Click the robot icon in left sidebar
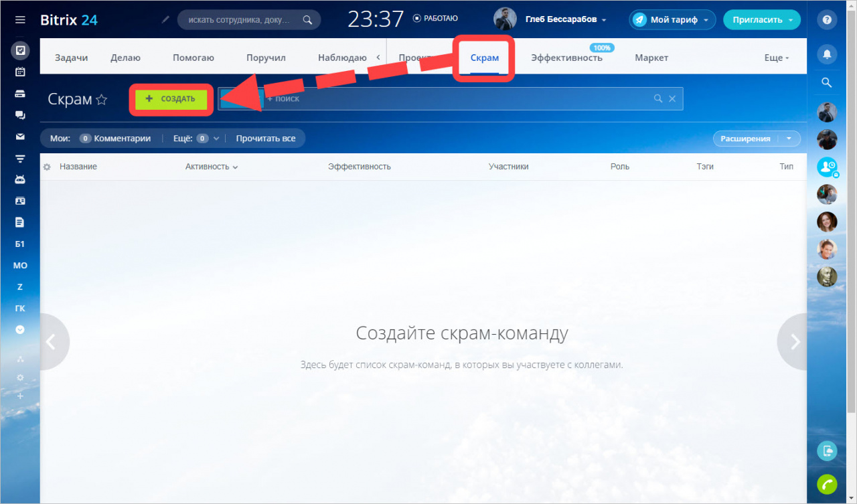 20,179
